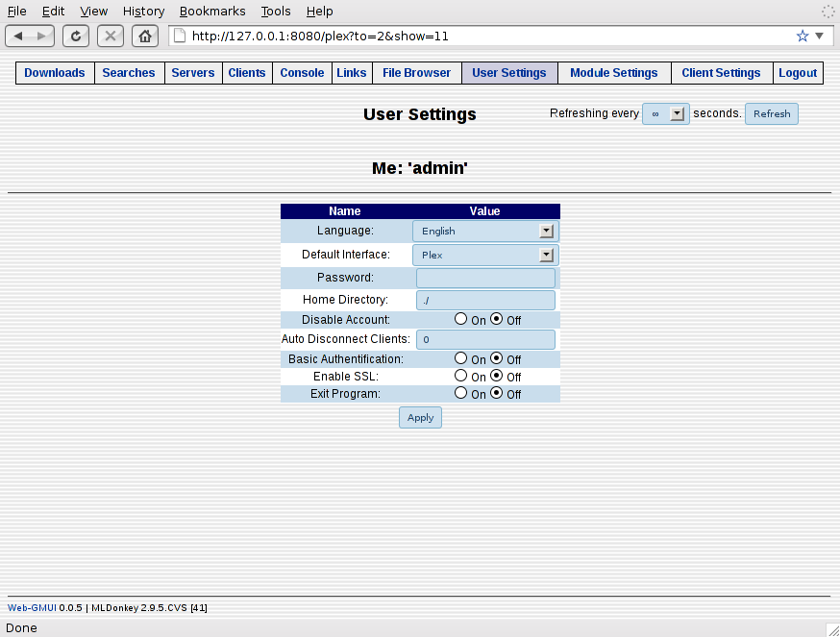840x637 pixels.
Task: Open the File menu
Action: (16, 12)
